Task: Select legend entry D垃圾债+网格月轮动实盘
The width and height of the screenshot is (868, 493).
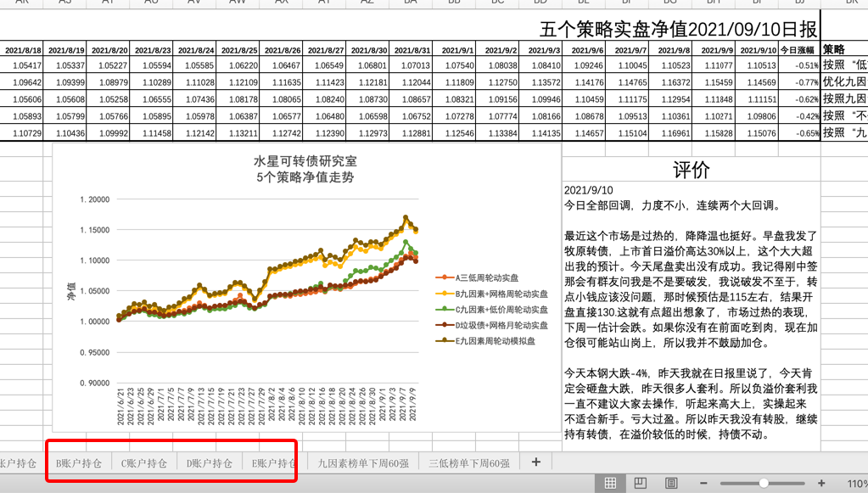Action: [x=491, y=325]
